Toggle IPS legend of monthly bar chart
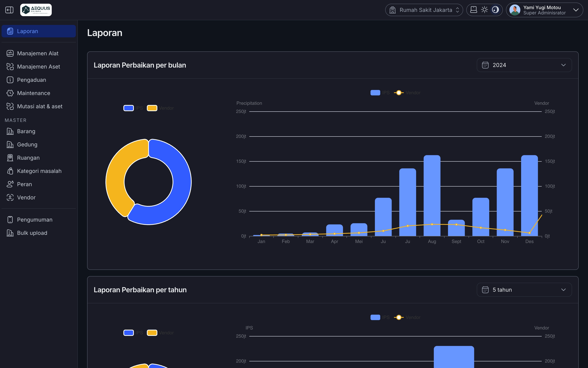Viewport: 588px width, 368px height. tap(380, 93)
